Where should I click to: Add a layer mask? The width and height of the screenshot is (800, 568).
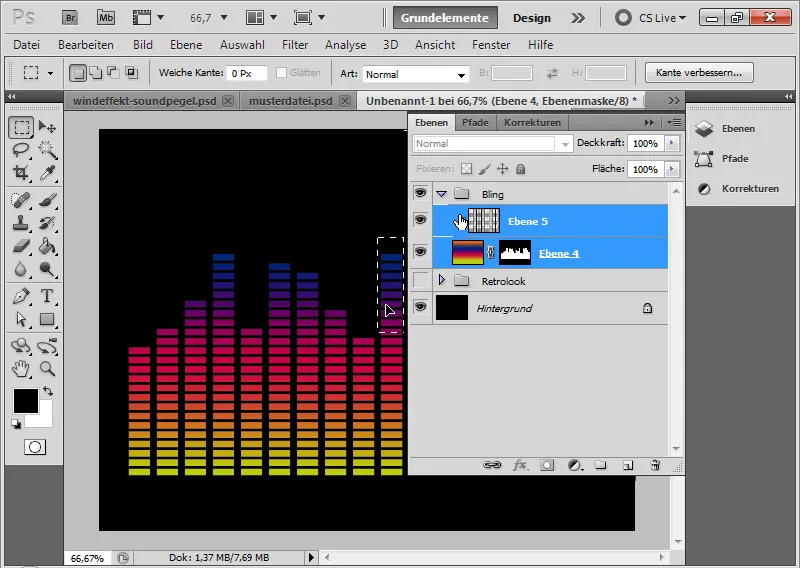tap(547, 465)
